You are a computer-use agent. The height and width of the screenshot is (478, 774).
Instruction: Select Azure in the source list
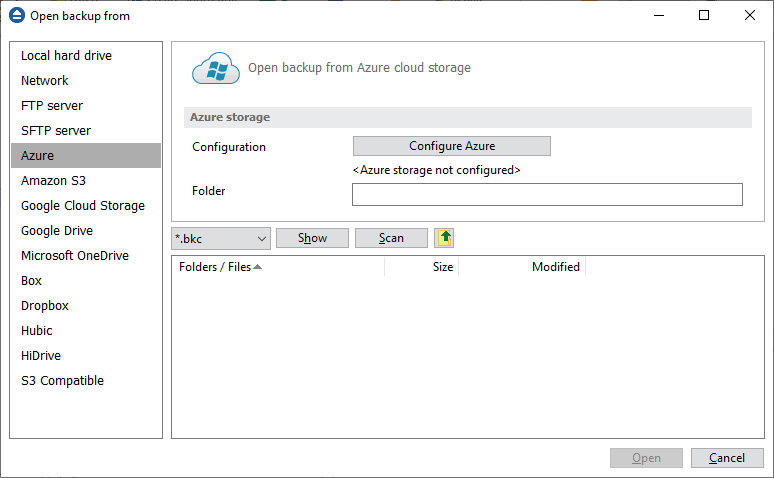coord(86,156)
